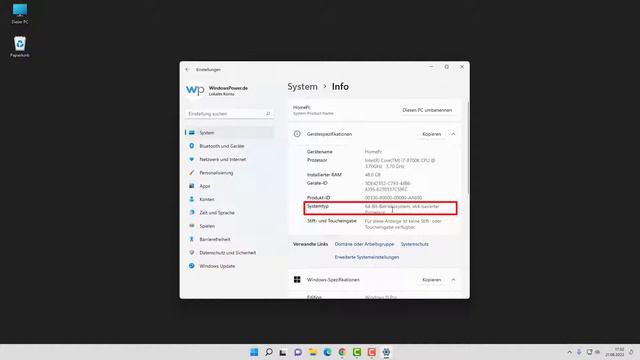640x360 pixels.
Task: Copy the Gerätespezifikationen with Kopieren
Action: [431, 134]
